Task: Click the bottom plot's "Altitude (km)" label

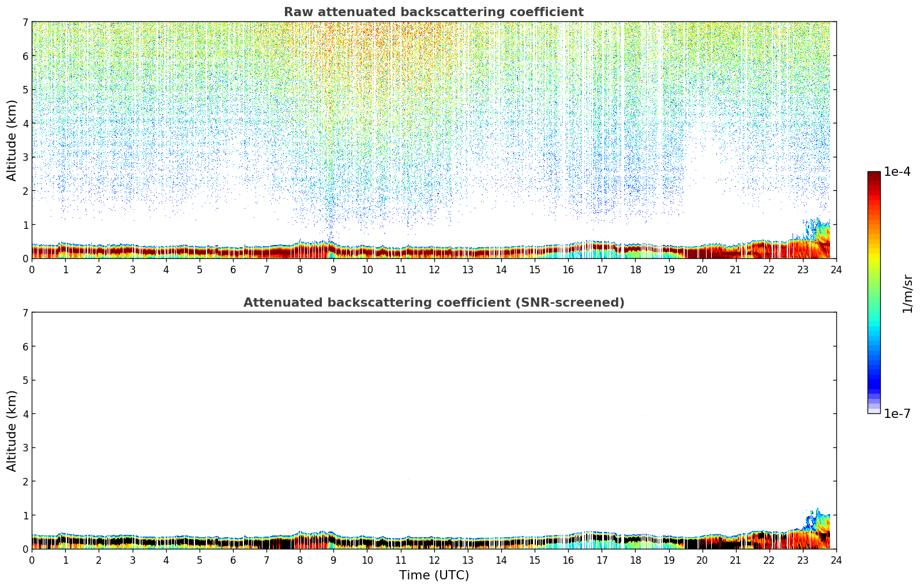Action: coord(12,431)
